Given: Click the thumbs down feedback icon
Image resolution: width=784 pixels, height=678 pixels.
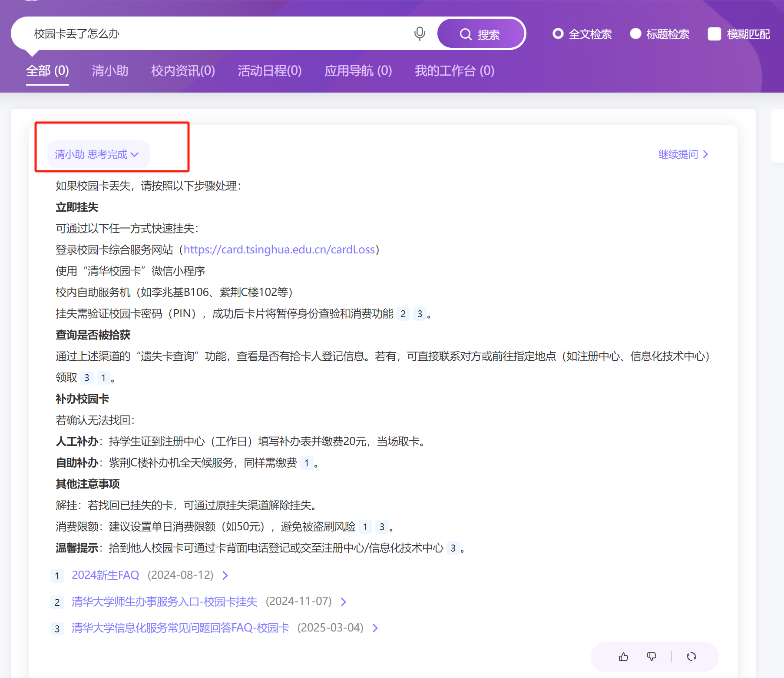Looking at the screenshot, I should tap(652, 657).
